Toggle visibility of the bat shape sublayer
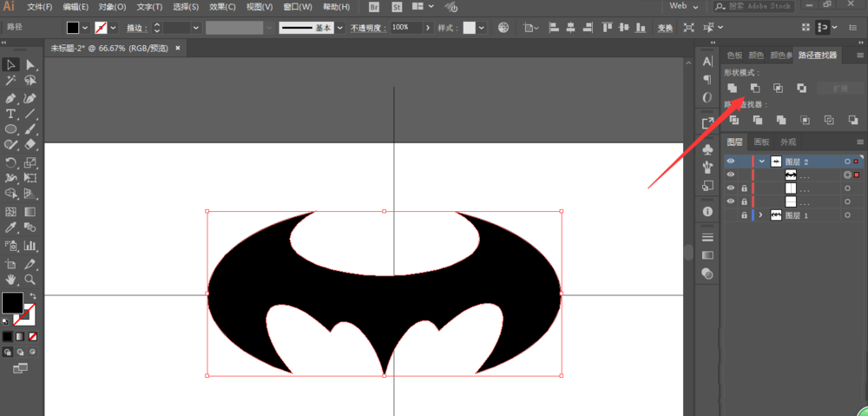This screenshot has height=416, width=868. pyautogui.click(x=731, y=175)
